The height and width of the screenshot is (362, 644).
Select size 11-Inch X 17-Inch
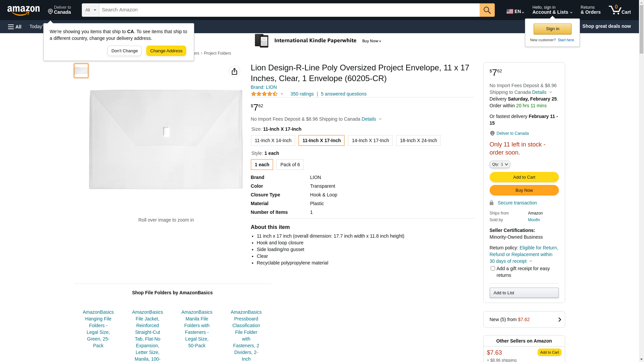click(x=321, y=140)
